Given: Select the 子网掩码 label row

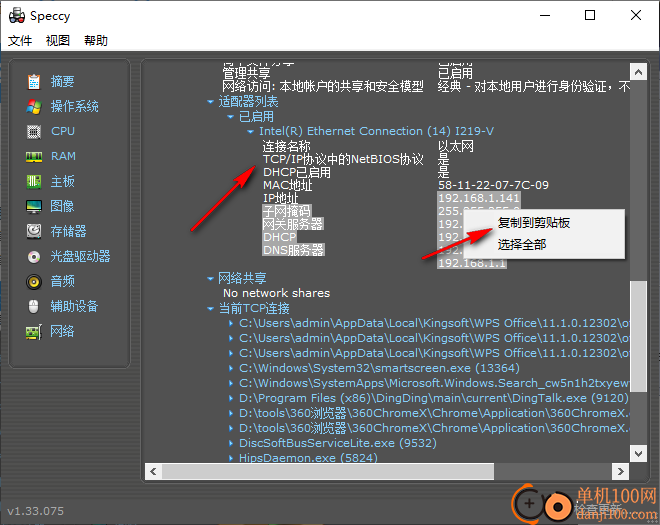Looking at the screenshot, I should [287, 211].
